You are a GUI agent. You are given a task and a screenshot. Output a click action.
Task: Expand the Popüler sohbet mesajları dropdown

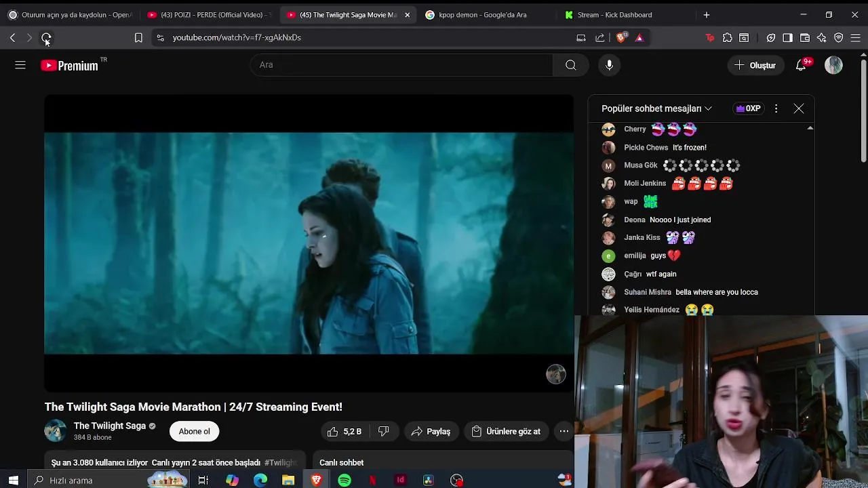coord(656,108)
